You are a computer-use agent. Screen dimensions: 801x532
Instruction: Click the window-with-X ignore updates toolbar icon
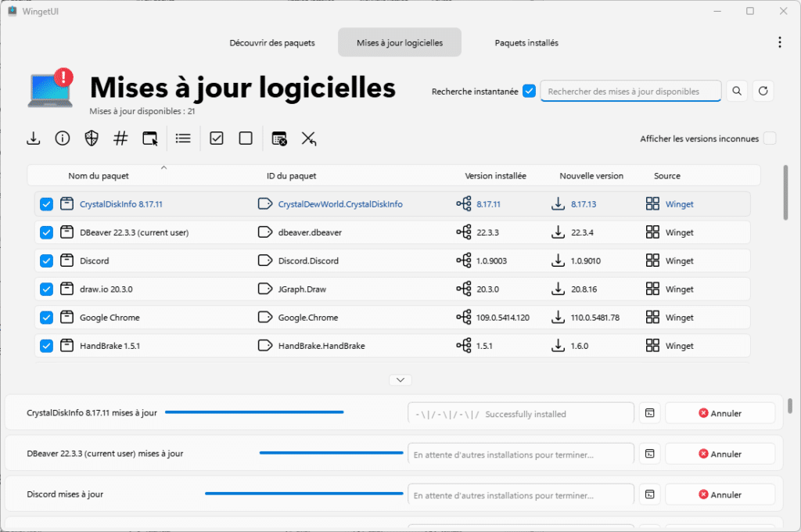coord(279,138)
